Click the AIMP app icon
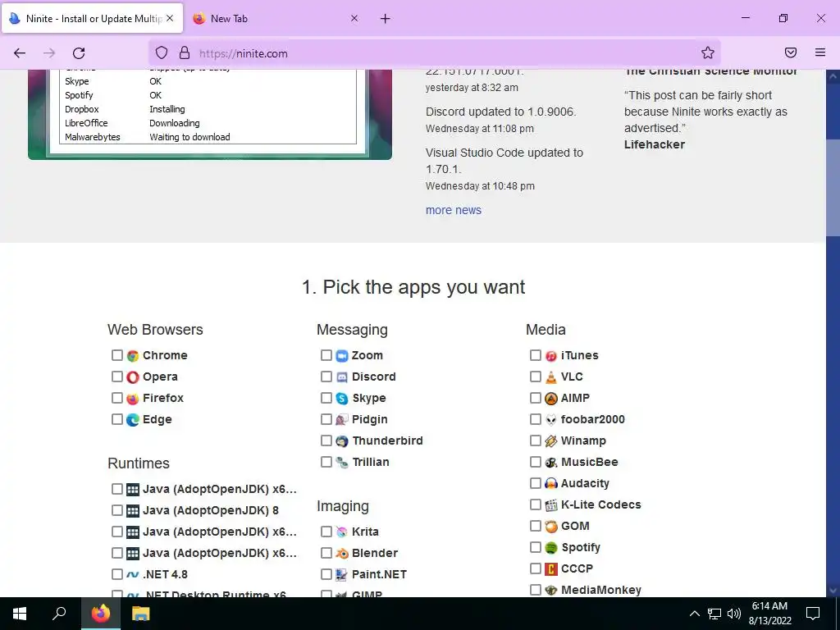This screenshot has width=840, height=630. click(550, 399)
